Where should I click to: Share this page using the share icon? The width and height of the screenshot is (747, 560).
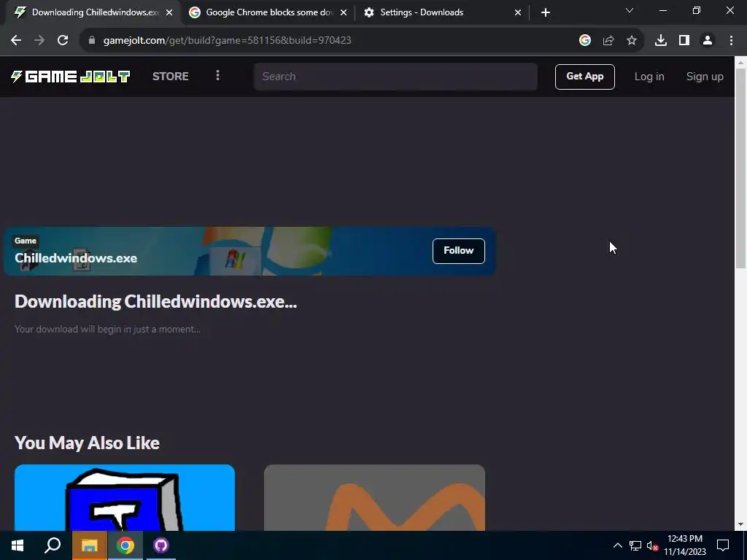(608, 41)
